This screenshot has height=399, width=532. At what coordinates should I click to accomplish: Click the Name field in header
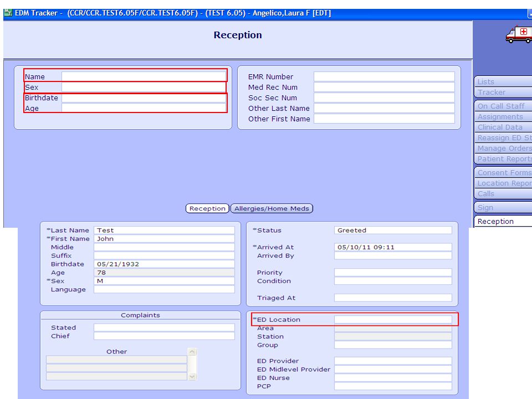tap(144, 76)
